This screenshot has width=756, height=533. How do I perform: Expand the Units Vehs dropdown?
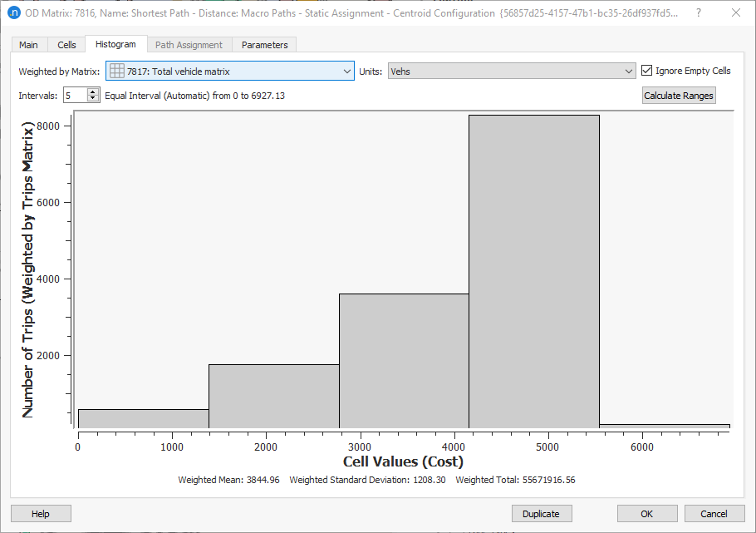coord(512,72)
